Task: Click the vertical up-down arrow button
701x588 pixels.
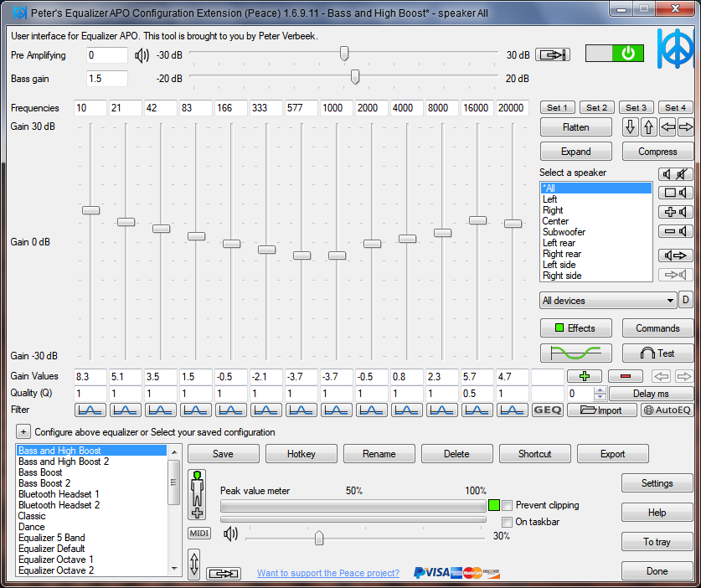Action: click(194, 565)
